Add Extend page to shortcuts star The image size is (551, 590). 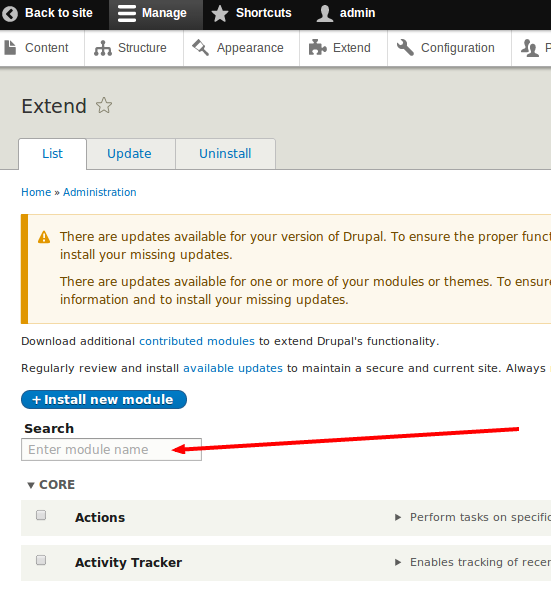pos(104,105)
